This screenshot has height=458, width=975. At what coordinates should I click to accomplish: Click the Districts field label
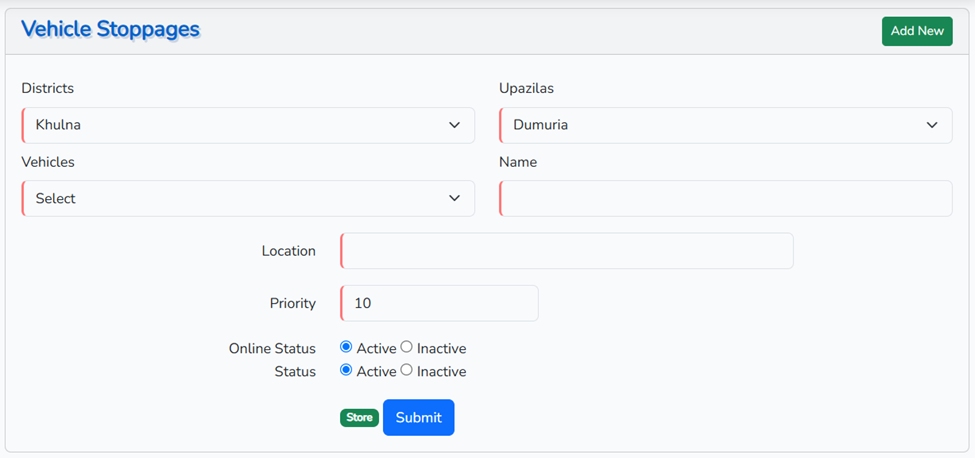(47, 88)
